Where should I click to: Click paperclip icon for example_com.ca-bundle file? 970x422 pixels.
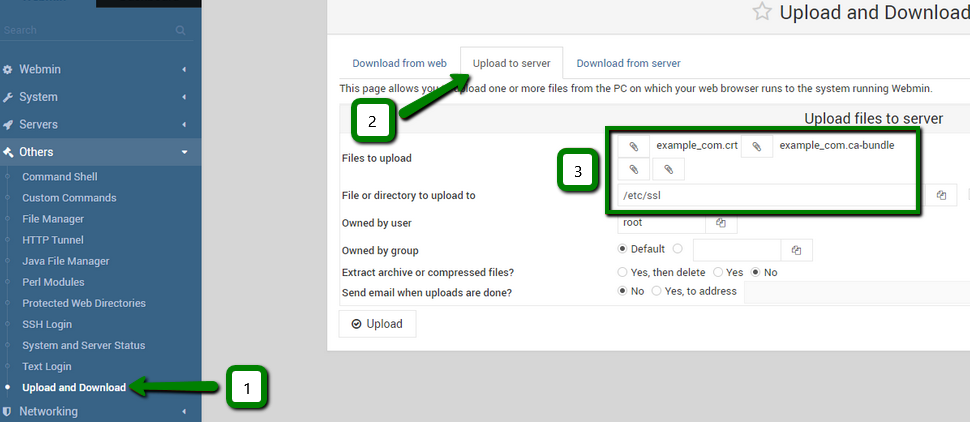[x=757, y=146]
